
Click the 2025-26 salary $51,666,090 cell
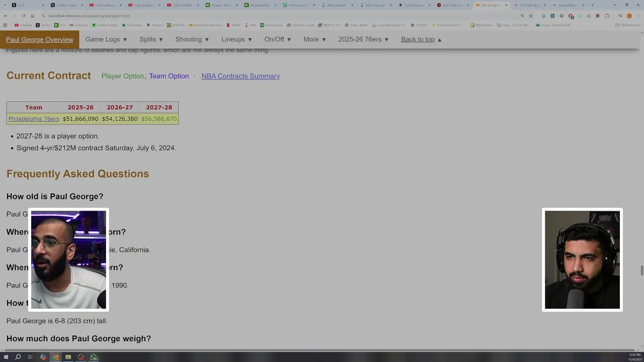coord(80,119)
